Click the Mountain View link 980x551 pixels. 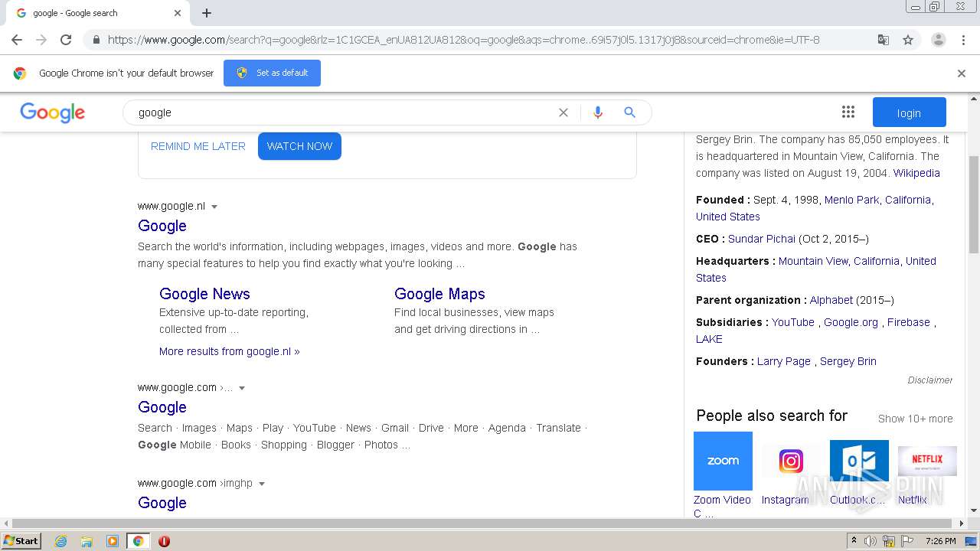813,261
